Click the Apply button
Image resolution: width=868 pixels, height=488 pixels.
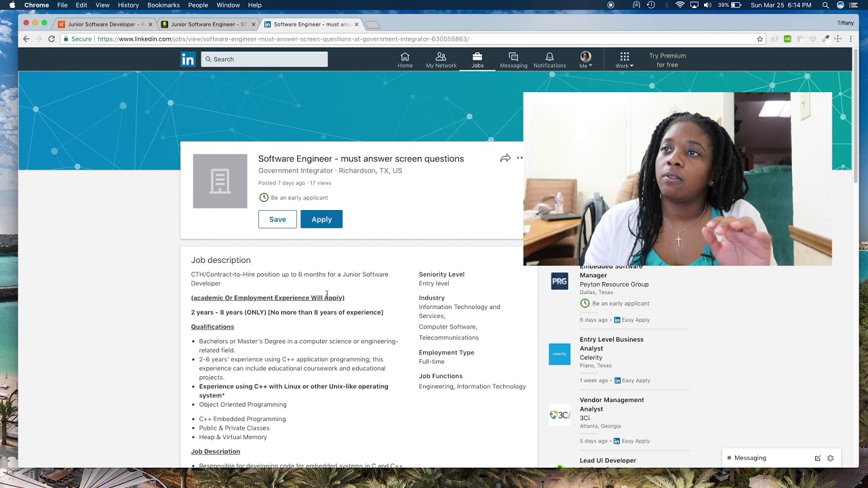(321, 219)
